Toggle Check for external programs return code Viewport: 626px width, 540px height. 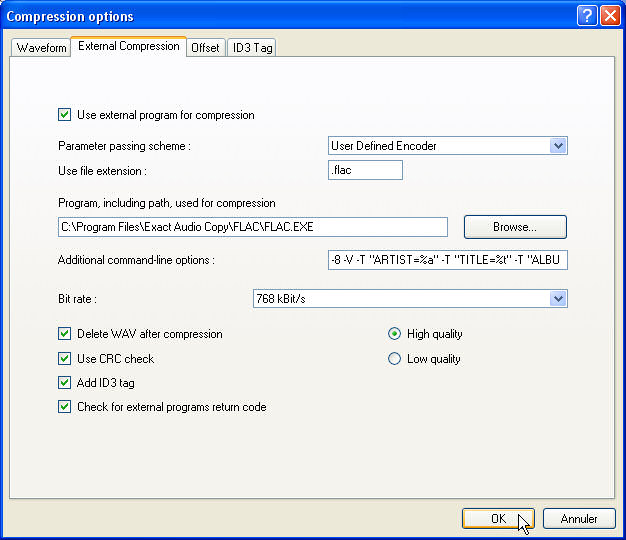[x=65, y=407]
